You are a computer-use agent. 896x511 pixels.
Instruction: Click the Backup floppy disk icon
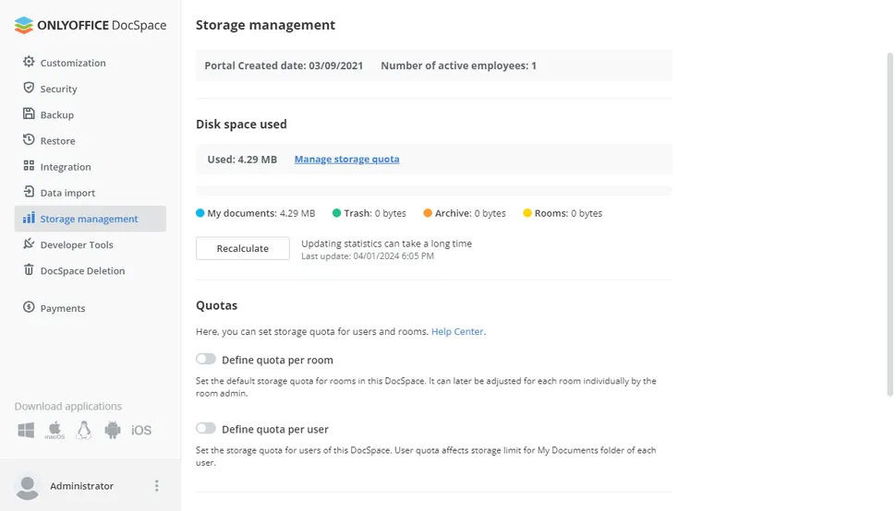click(29, 114)
